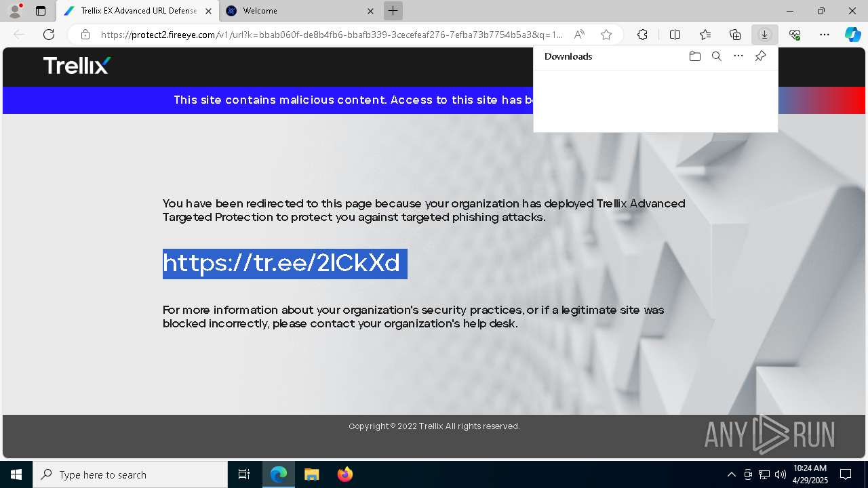The image size is (868, 488).
Task: Open Collections panel
Action: (x=735, y=35)
